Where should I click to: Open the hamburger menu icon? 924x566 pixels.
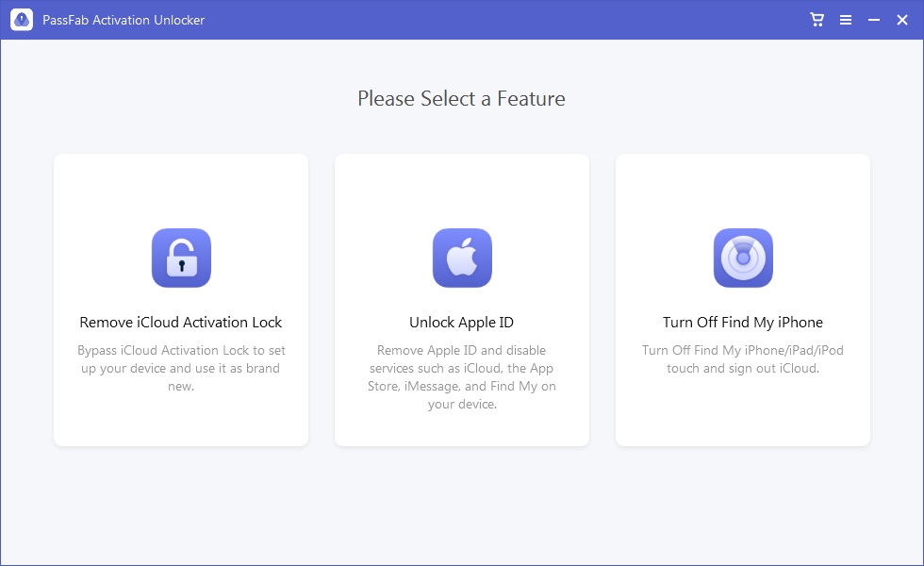[x=845, y=20]
